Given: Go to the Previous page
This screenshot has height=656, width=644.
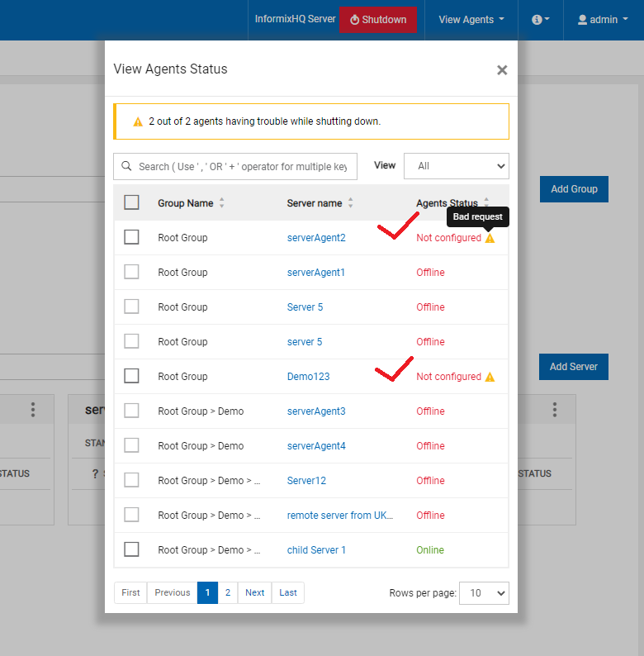Looking at the screenshot, I should [x=173, y=593].
